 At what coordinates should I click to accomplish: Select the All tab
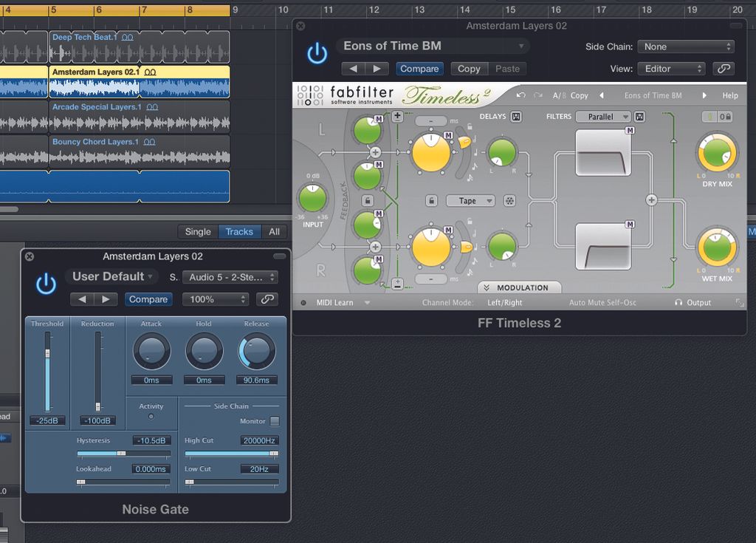point(275,231)
